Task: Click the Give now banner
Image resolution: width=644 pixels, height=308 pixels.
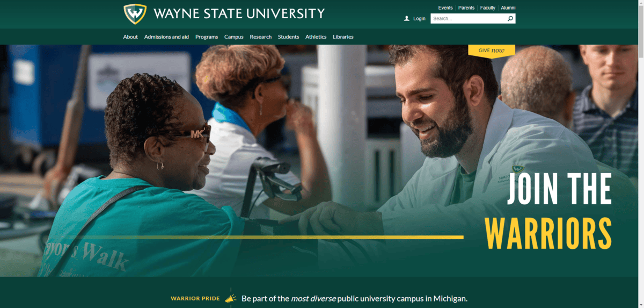Action: pos(492,51)
